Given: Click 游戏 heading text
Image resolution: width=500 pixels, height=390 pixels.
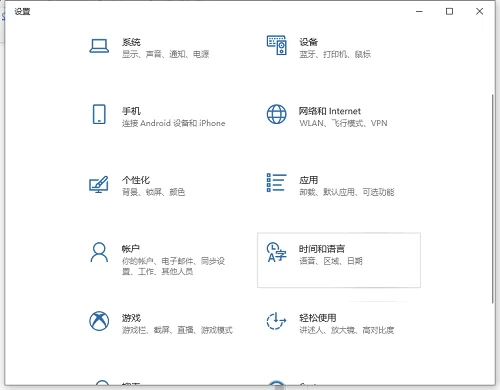Looking at the screenshot, I should coord(131,318).
